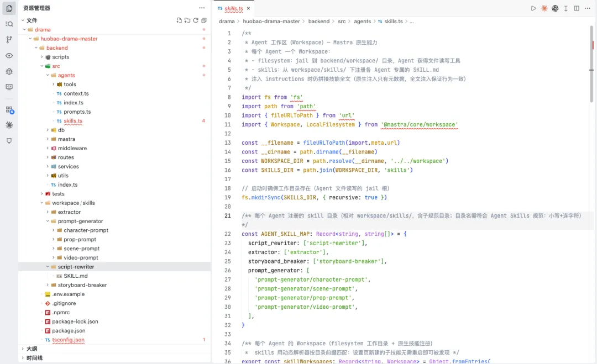This screenshot has height=364, width=597.
Task: Open .env.example file
Action: [x=69, y=294]
